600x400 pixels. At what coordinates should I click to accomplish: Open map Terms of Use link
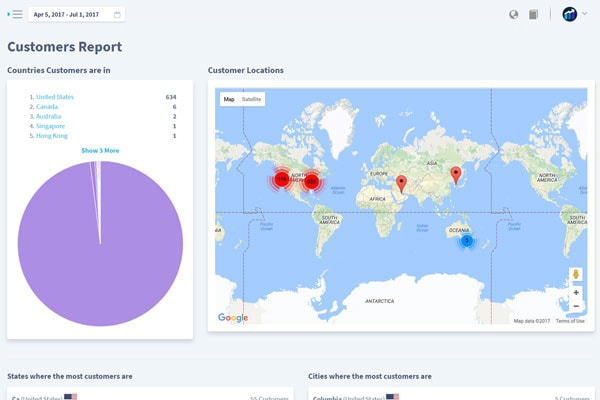[570, 321]
